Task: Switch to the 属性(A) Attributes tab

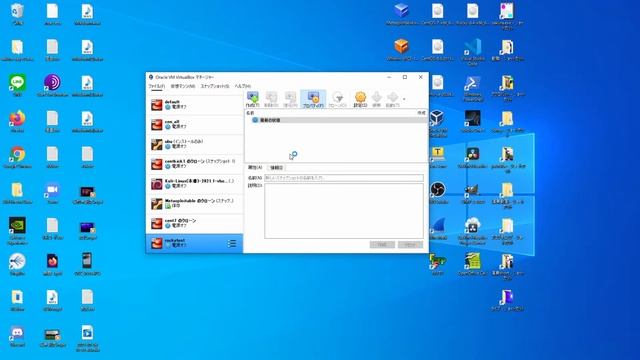Action: point(255,167)
